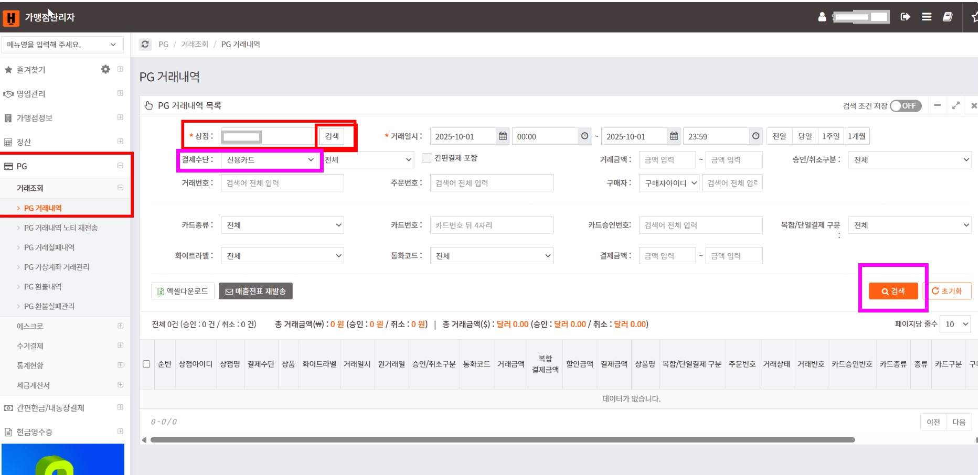Open favorites settings gear icon

(105, 69)
